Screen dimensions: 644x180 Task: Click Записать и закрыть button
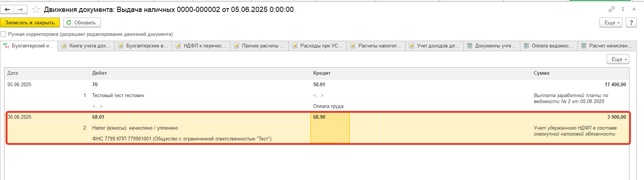pos(30,22)
